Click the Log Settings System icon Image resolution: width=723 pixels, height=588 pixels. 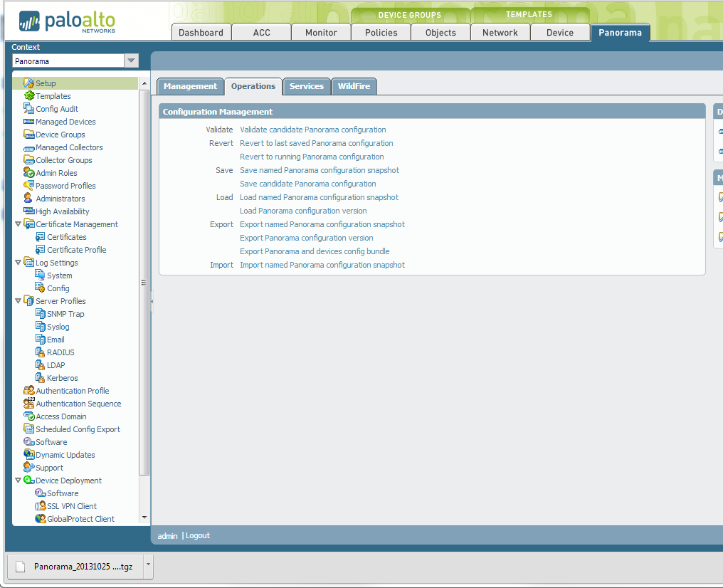pos(40,275)
